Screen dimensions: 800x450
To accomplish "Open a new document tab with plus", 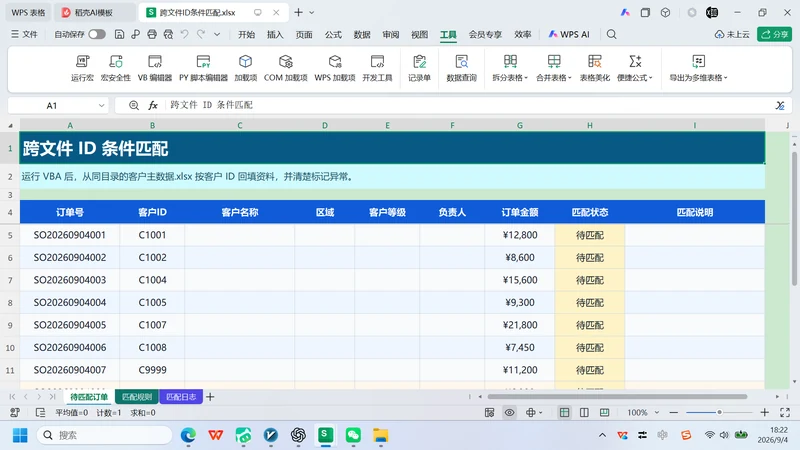I will (x=298, y=12).
